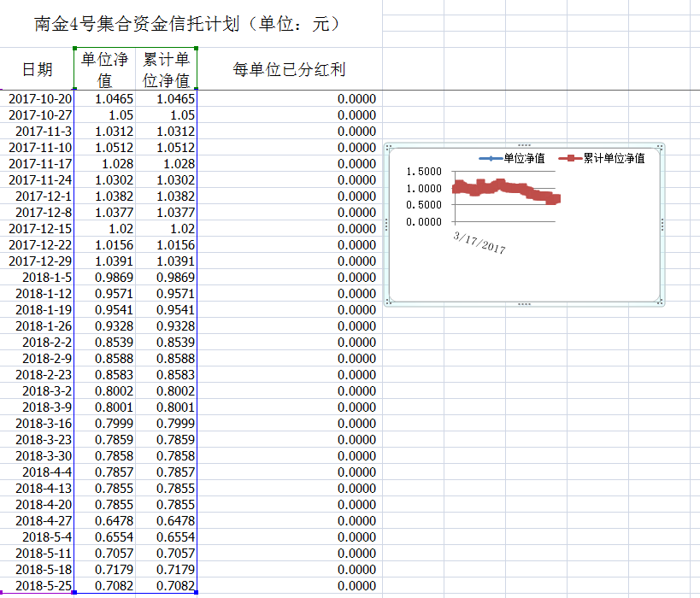Click the dividend cell in the 2018-1-5 row
The image size is (700, 598).
tap(289, 278)
